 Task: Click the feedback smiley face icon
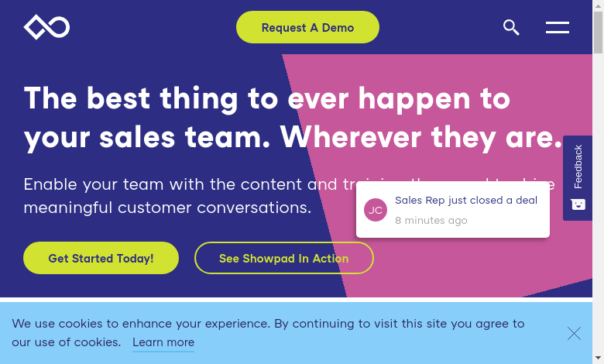578,204
